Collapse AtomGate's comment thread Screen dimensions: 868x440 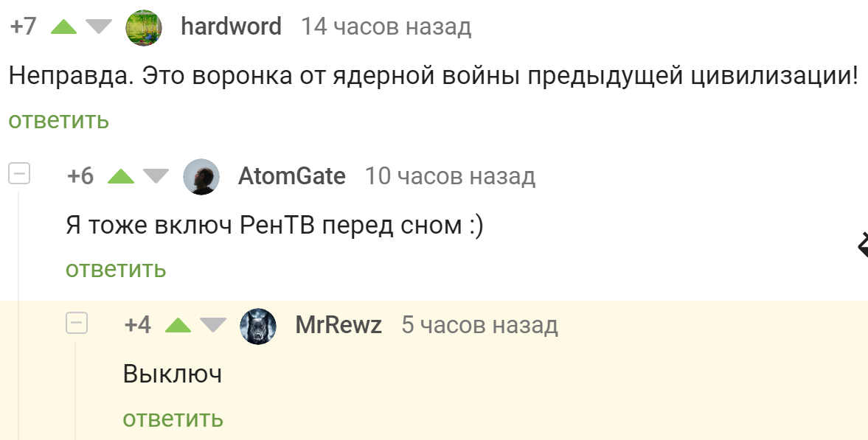[19, 174]
